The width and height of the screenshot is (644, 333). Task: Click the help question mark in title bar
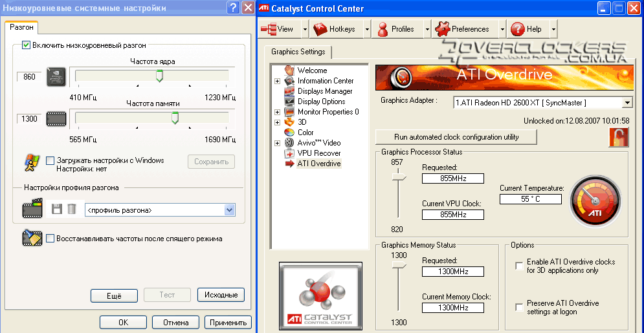[x=233, y=8]
